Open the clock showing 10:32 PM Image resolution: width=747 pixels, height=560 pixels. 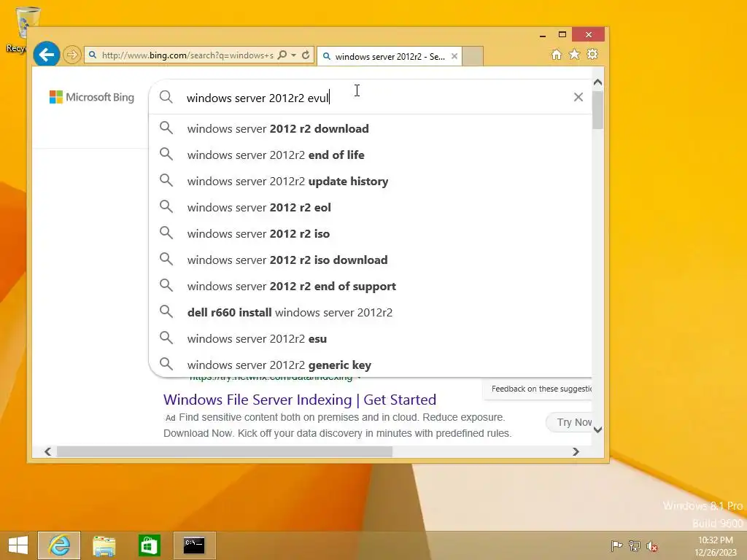click(715, 546)
